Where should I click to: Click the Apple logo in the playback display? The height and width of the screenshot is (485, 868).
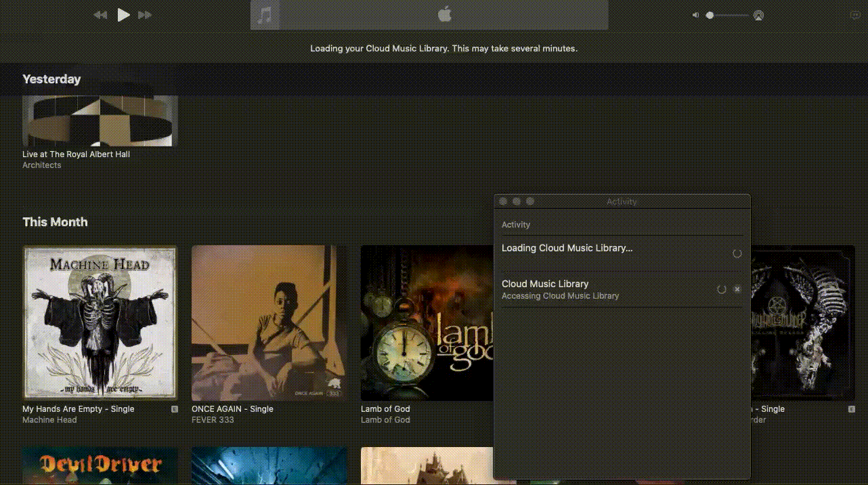coord(444,14)
